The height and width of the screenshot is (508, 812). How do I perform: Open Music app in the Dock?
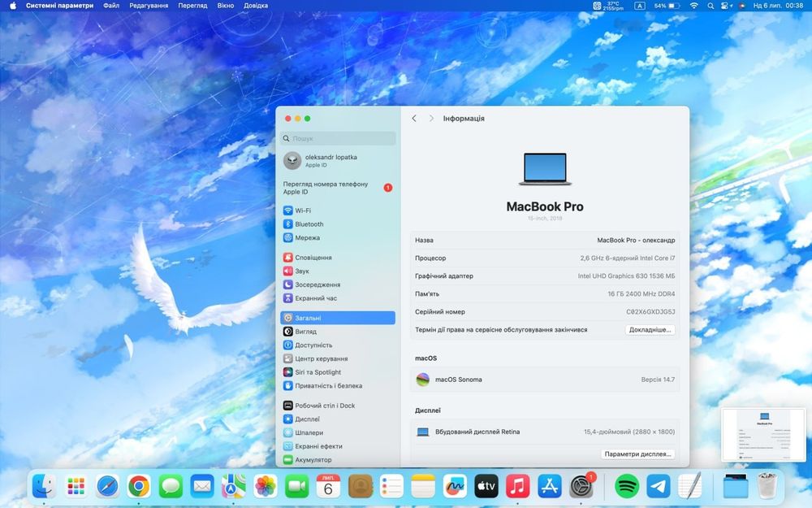tap(518, 487)
